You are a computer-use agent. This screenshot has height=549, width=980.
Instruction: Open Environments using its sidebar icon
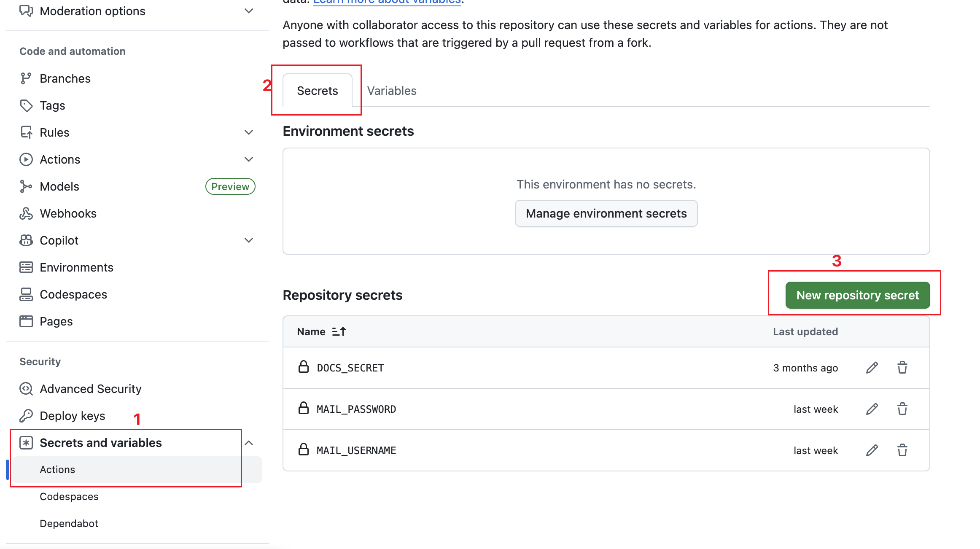26,267
